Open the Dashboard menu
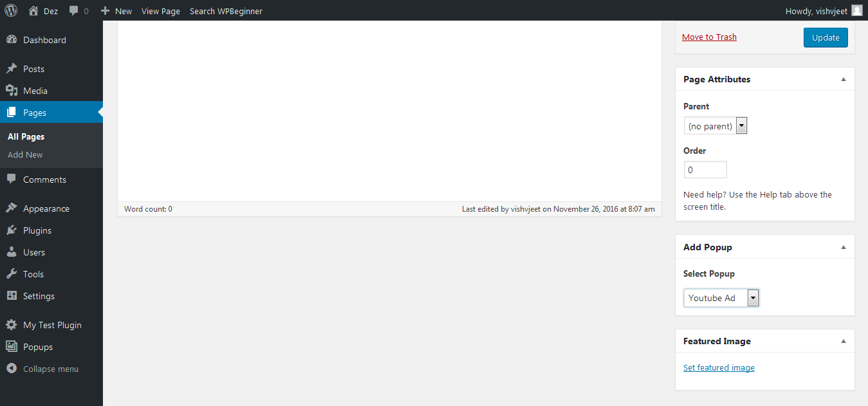Screen dimensions: 868x406 click(51, 40)
